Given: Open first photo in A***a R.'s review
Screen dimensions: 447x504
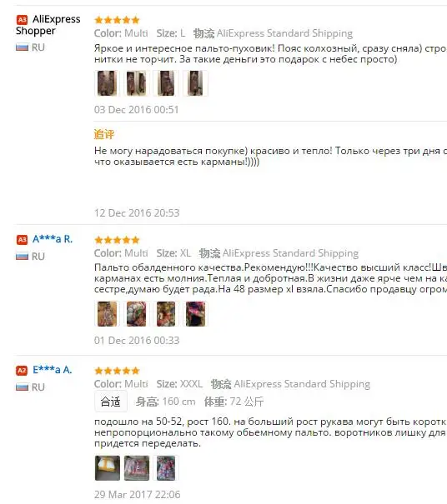Looking at the screenshot, I should [108, 314].
